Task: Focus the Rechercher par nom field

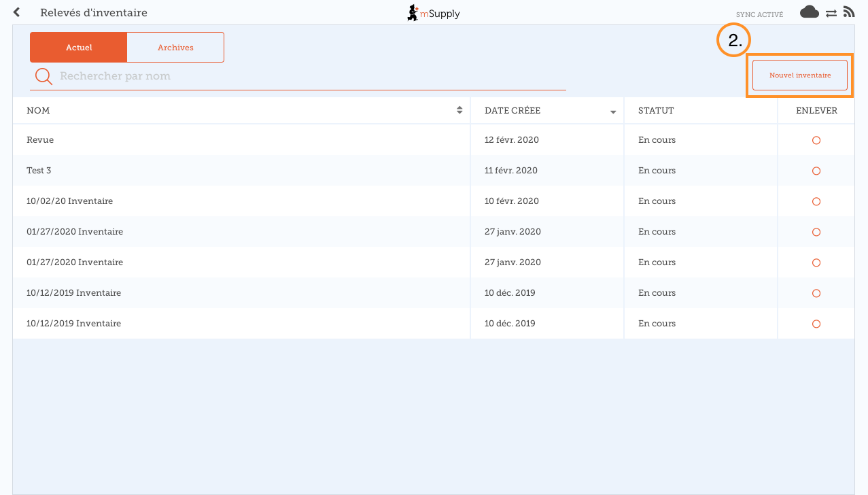Action: click(306, 76)
